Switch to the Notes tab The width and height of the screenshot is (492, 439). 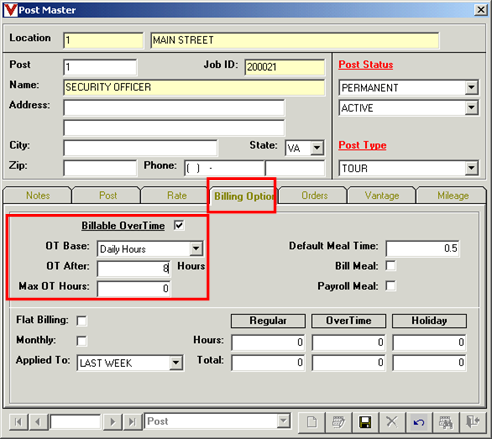[x=38, y=195]
